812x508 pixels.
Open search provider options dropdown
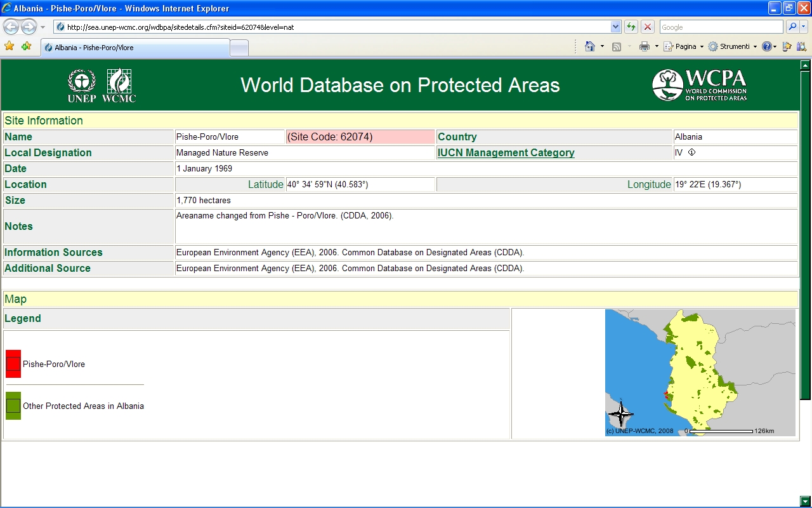(804, 27)
